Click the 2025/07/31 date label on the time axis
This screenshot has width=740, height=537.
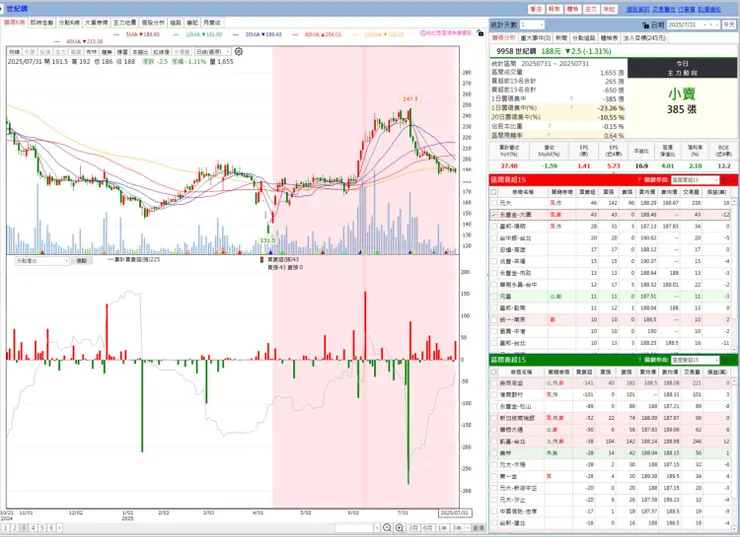454,512
